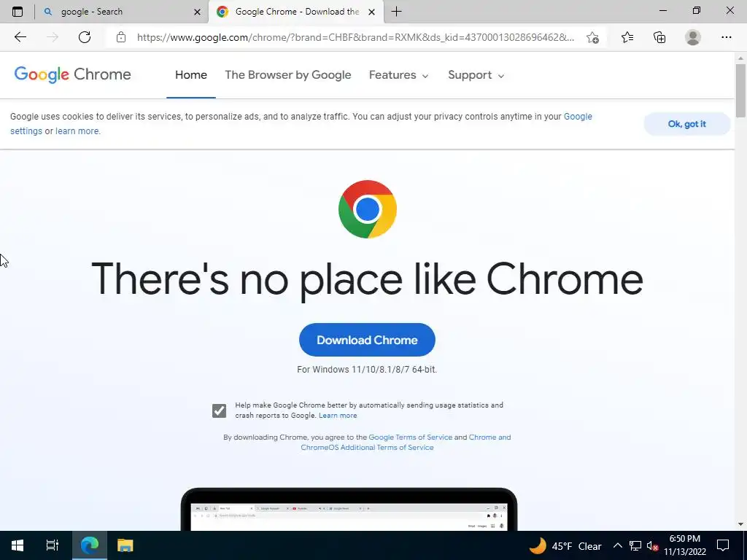This screenshot has width=747, height=560.
Task: Open the user profile avatar
Action: (x=693, y=37)
